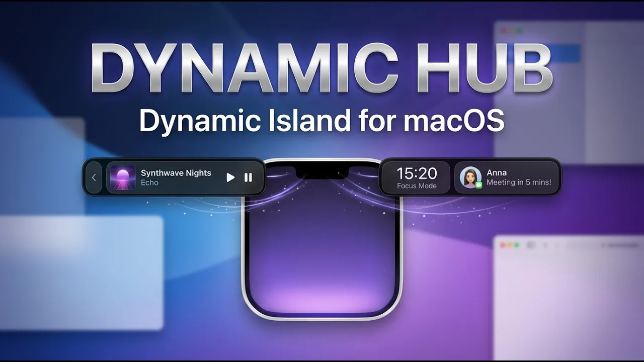Image resolution: width=644 pixels, height=362 pixels.
Task: Click the Echo artist name
Action: 149,183
